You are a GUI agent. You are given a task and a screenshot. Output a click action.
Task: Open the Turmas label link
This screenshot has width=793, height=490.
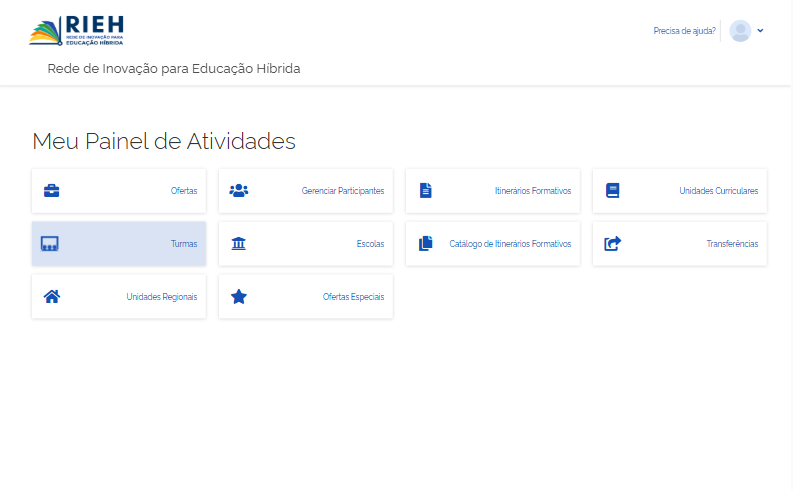click(184, 244)
